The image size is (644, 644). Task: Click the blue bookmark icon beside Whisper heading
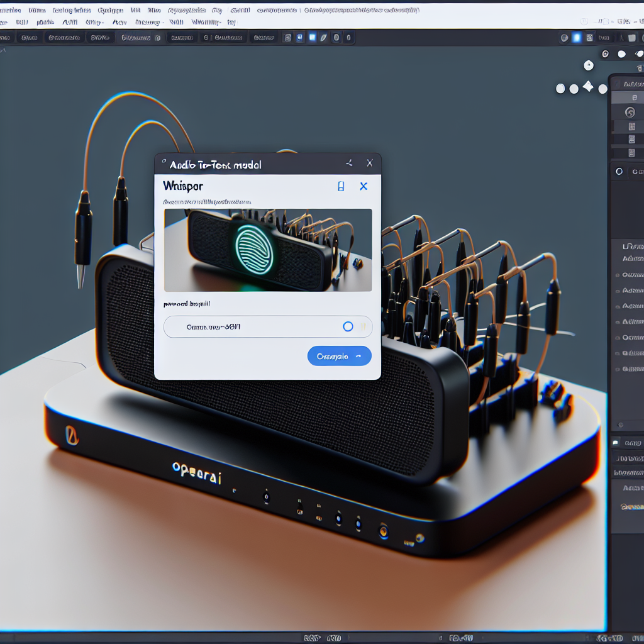click(x=341, y=186)
